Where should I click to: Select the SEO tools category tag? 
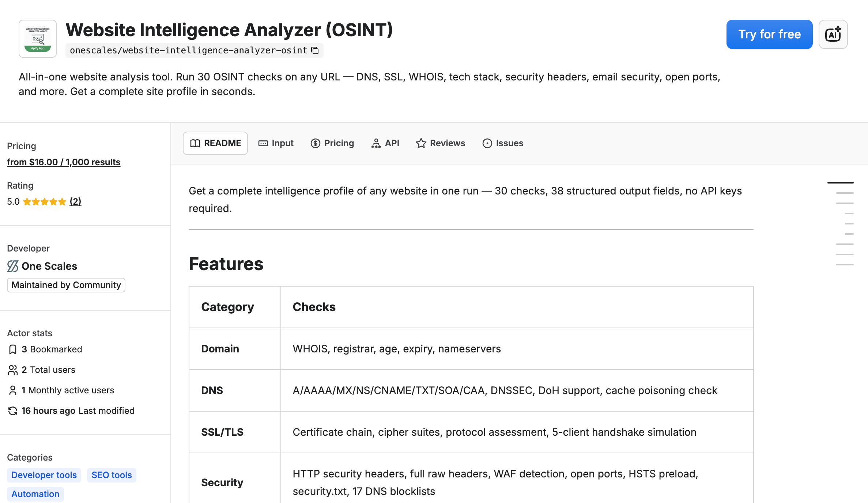(x=112, y=475)
